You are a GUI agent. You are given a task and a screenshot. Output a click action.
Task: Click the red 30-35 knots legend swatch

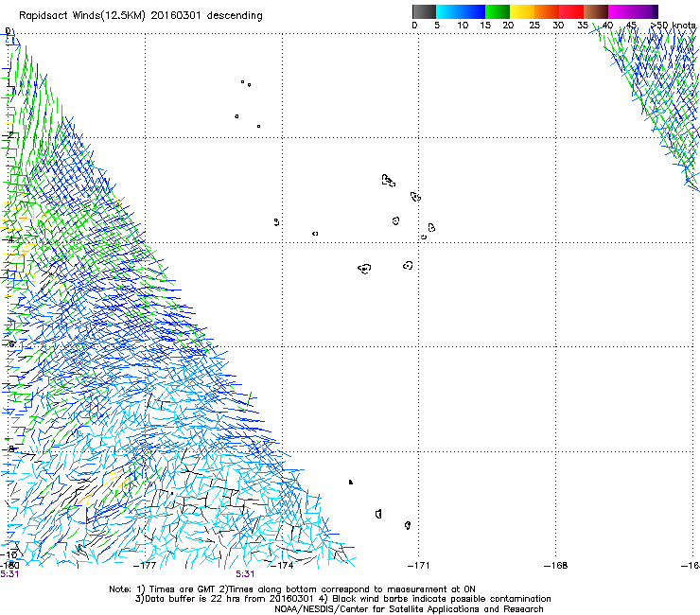pyautogui.click(x=571, y=11)
